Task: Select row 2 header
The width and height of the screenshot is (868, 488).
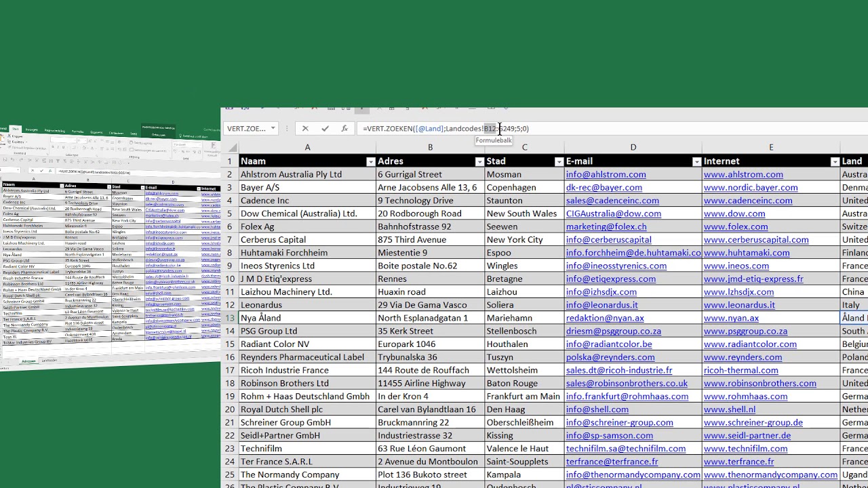Action: pos(229,174)
